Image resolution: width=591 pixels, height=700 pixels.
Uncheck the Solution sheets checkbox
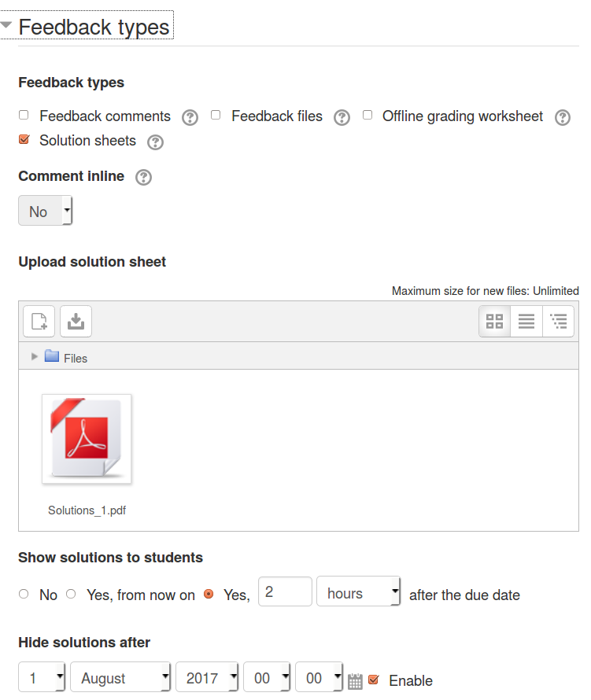point(24,140)
